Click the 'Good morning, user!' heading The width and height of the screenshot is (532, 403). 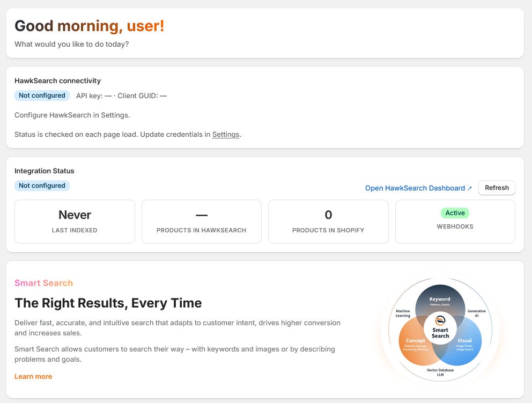90,26
